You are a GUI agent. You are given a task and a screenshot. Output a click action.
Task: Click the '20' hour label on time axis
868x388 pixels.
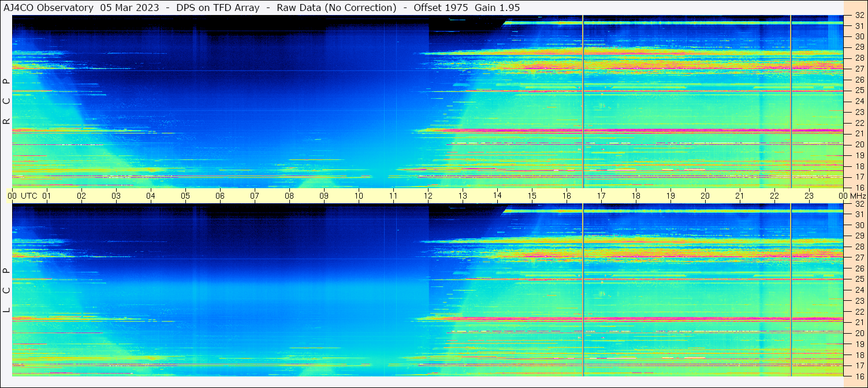click(705, 196)
